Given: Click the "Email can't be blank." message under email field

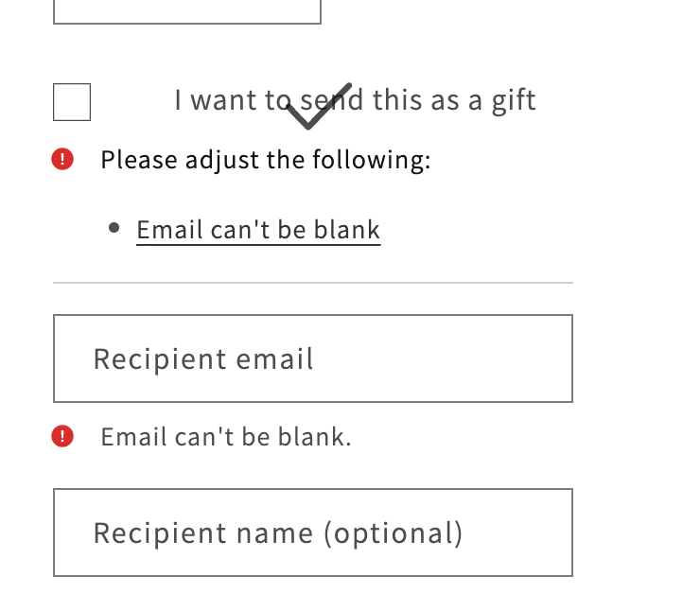Looking at the screenshot, I should (x=226, y=437).
